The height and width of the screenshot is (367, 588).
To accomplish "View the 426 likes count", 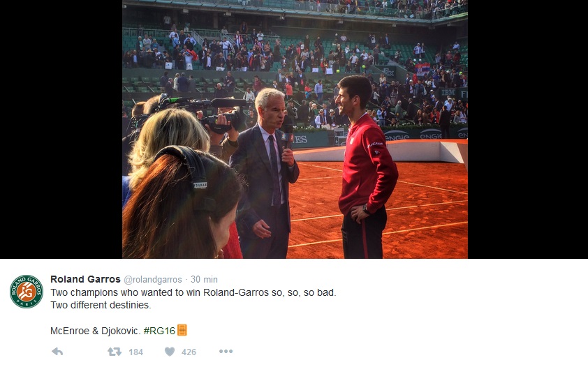I will point(189,352).
